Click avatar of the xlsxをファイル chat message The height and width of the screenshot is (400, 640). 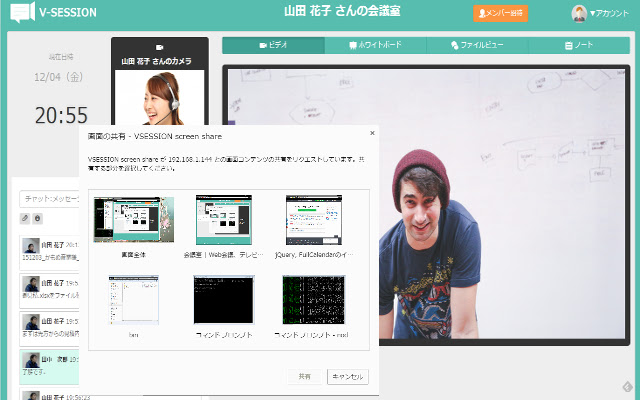coord(31,284)
